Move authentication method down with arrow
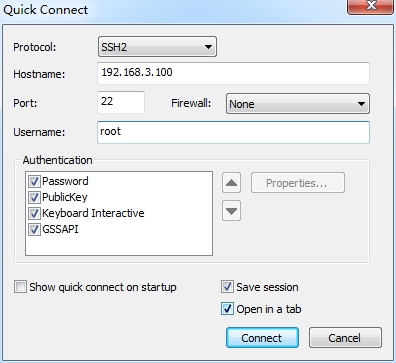Image resolution: width=396 pixels, height=363 pixels. click(231, 211)
